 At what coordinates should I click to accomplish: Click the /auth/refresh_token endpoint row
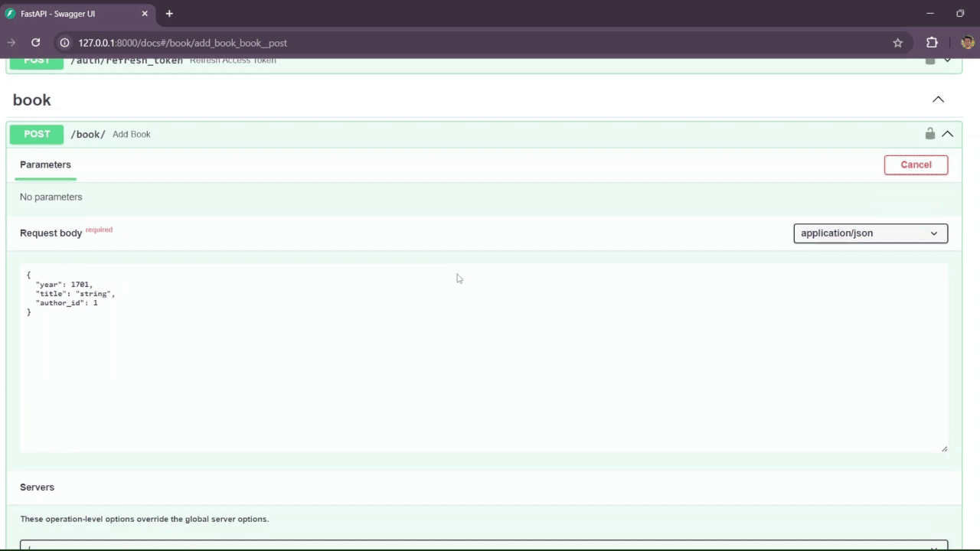click(484, 64)
